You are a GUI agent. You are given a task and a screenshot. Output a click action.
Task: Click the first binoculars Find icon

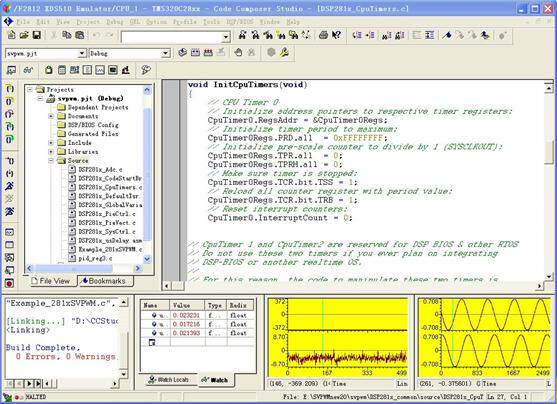[x=242, y=35]
